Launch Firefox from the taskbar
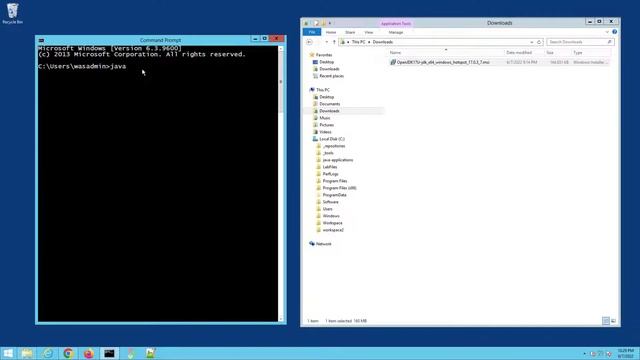Screen dimensions: 640x360 89,353
